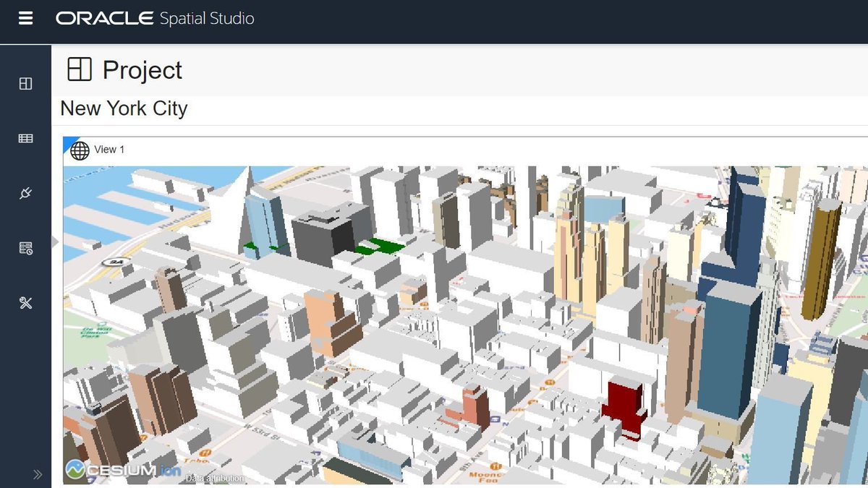Select the View 1 tab header
The image size is (868, 488).
click(x=110, y=150)
